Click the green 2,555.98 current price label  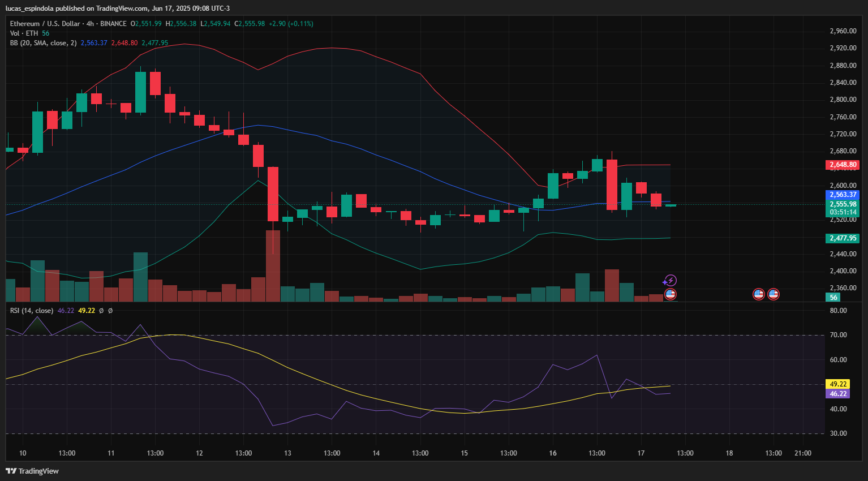843,204
